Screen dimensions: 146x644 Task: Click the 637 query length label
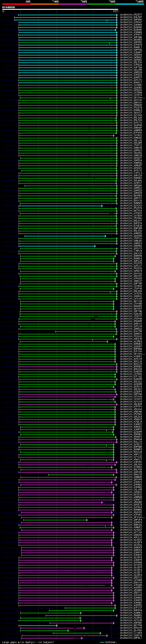pyautogui.click(x=115, y=11)
